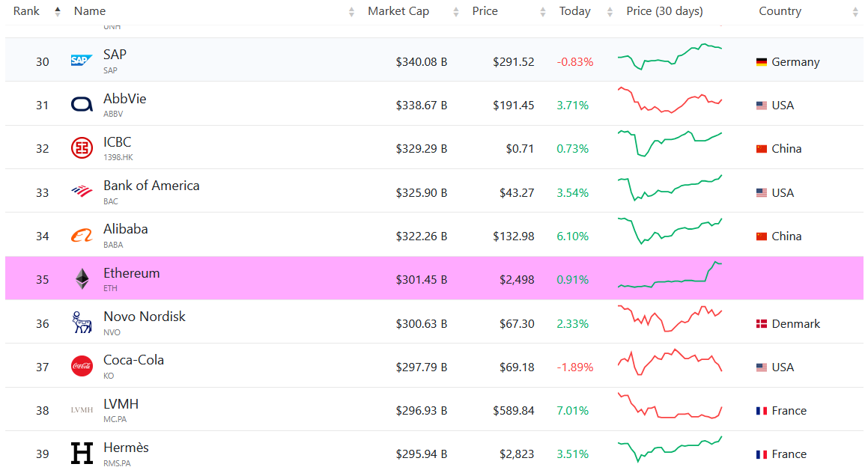The width and height of the screenshot is (868, 470).
Task: Sort table by Rank column arrows
Action: 57,12
